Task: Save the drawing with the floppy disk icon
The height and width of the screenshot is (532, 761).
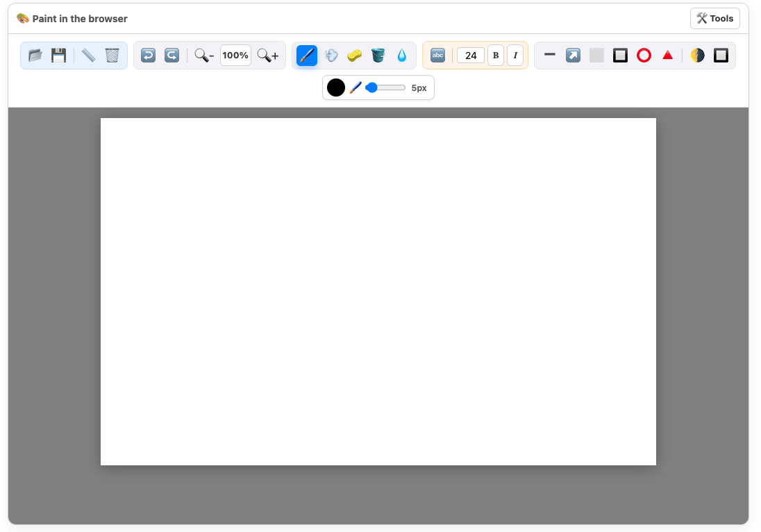Action: (x=59, y=56)
